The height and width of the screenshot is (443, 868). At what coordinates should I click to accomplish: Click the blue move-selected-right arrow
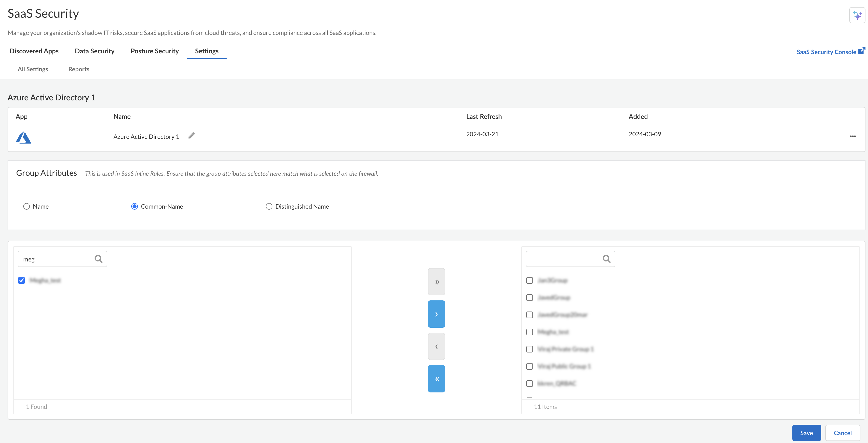[x=436, y=314]
